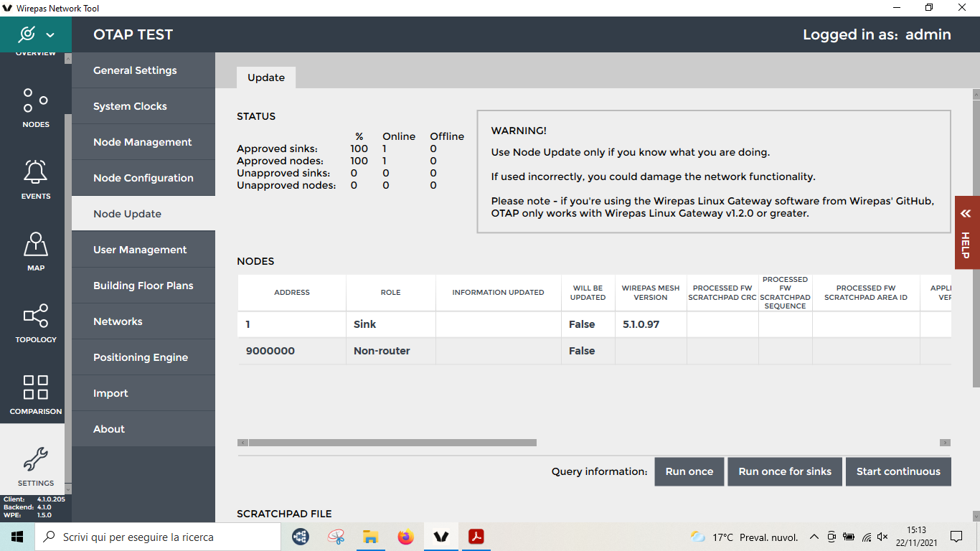
Task: Open Adobe Acrobat from the taskbar
Action: tap(476, 537)
